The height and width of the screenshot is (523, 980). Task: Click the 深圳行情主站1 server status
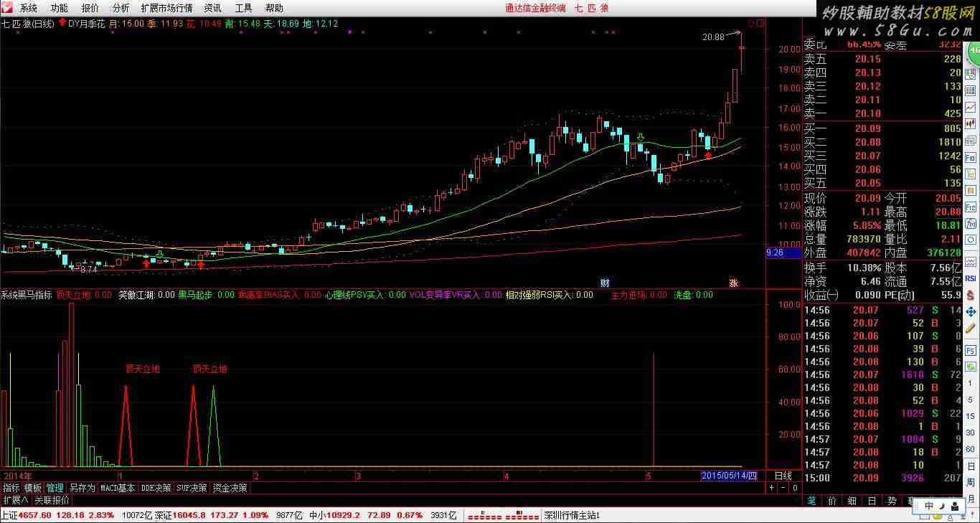click(x=572, y=515)
